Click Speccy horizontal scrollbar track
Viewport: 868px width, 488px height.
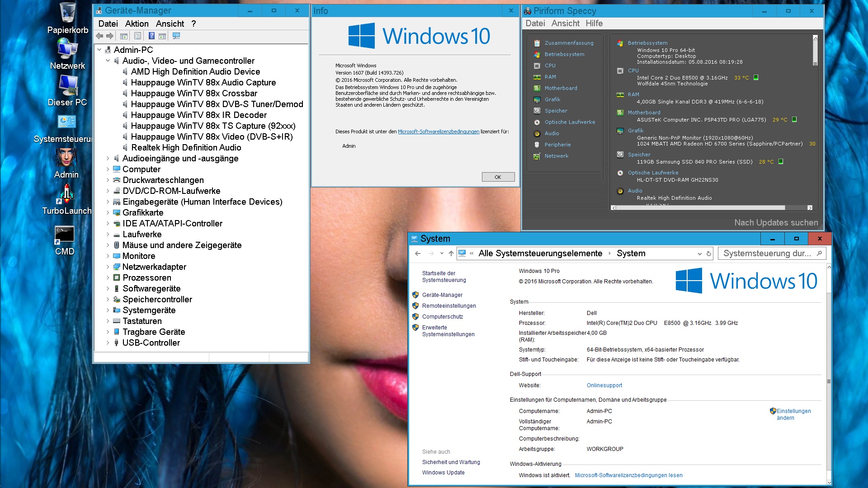tap(797, 208)
